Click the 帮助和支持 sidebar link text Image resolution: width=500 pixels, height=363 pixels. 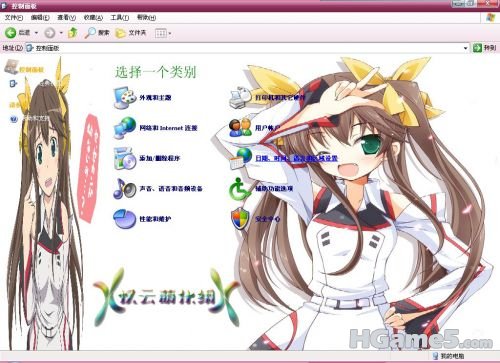(35, 118)
